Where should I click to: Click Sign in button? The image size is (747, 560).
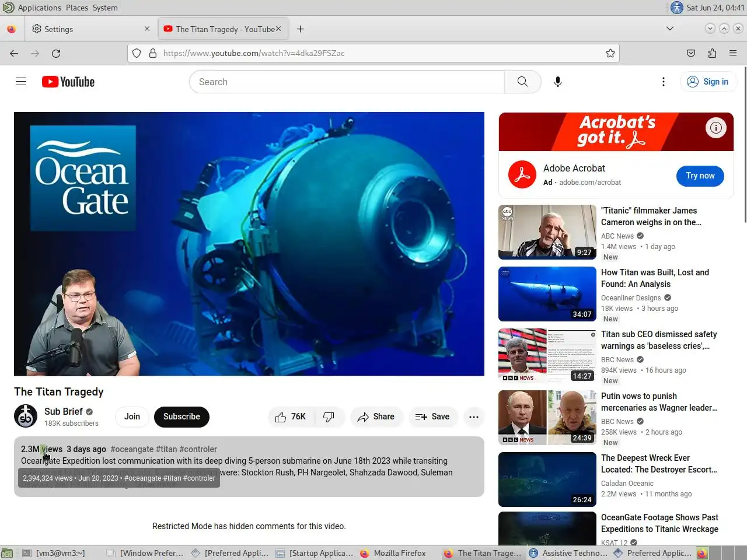tap(708, 82)
